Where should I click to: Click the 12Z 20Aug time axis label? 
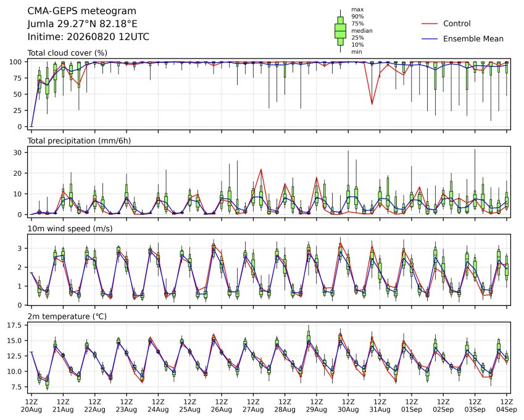point(31,406)
